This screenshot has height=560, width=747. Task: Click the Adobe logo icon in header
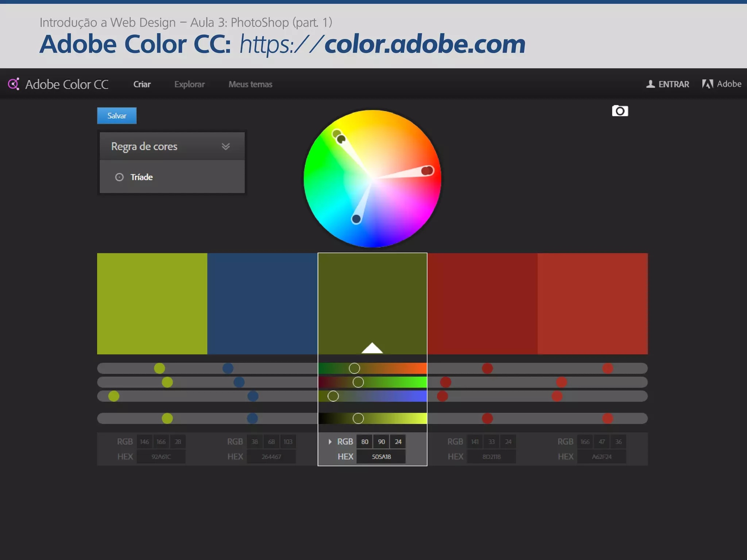point(708,84)
